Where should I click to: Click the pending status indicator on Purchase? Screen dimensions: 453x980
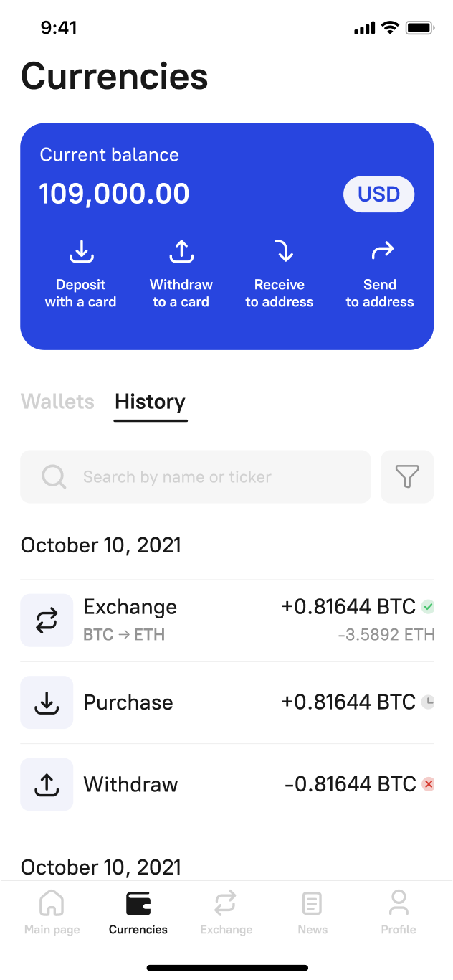click(x=429, y=703)
